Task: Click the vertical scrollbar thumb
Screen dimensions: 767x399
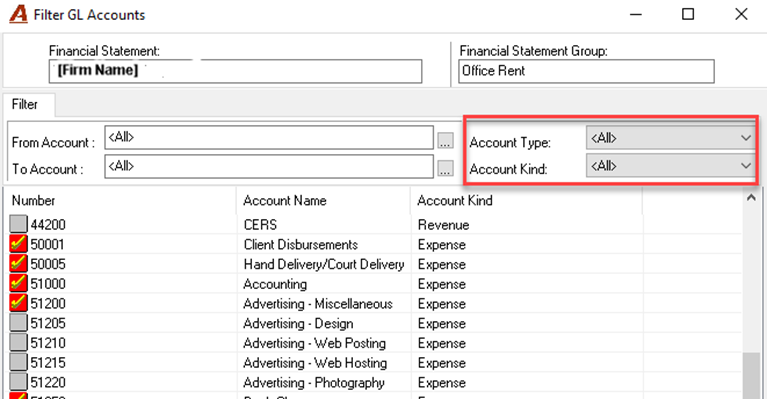Action: pyautogui.click(x=751, y=376)
